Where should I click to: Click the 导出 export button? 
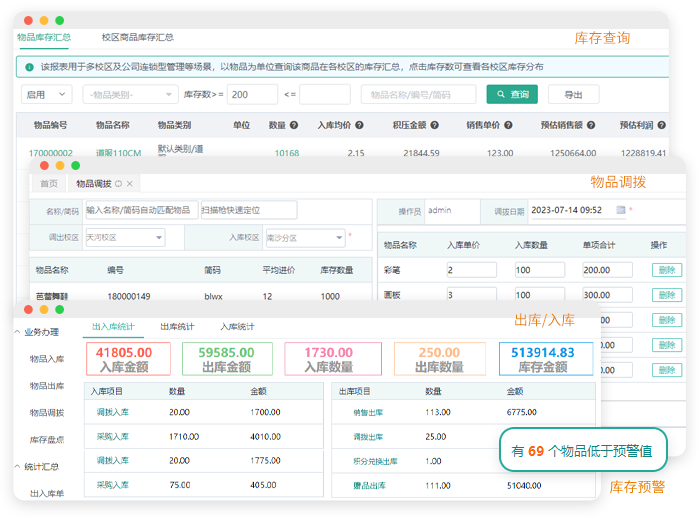point(573,95)
